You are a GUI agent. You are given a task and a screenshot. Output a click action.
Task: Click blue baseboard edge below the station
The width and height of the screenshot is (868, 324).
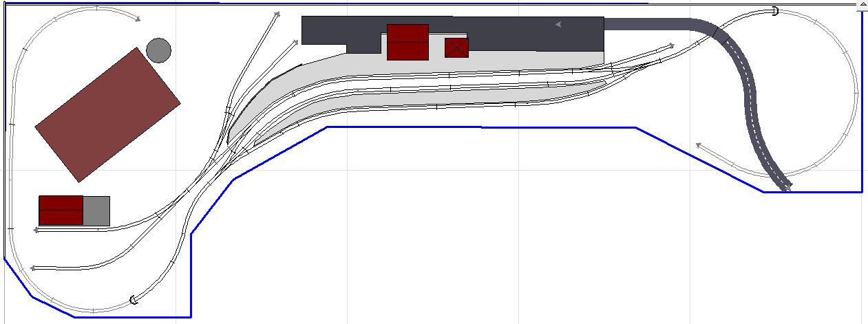point(482,127)
